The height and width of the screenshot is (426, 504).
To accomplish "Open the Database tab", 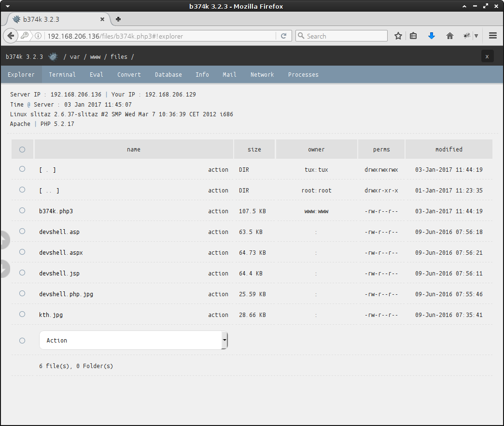I will click(168, 74).
